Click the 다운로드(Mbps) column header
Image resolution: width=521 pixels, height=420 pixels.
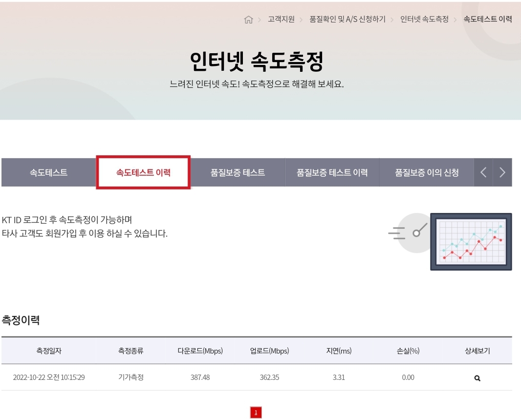coord(200,351)
